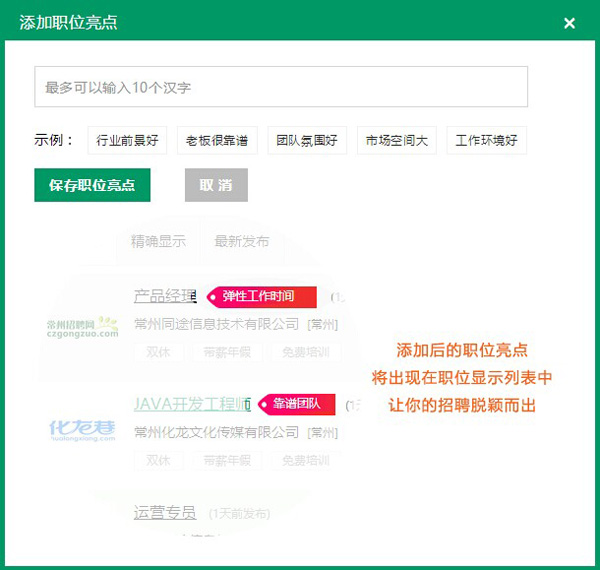Switch to the 精确显示 tab
Viewport: 600px width, 570px height.
coord(158,241)
